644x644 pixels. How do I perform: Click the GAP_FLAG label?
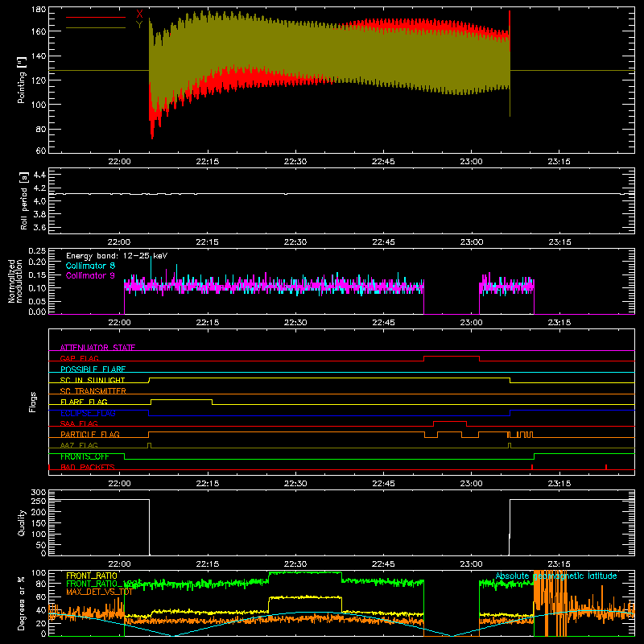coord(80,358)
